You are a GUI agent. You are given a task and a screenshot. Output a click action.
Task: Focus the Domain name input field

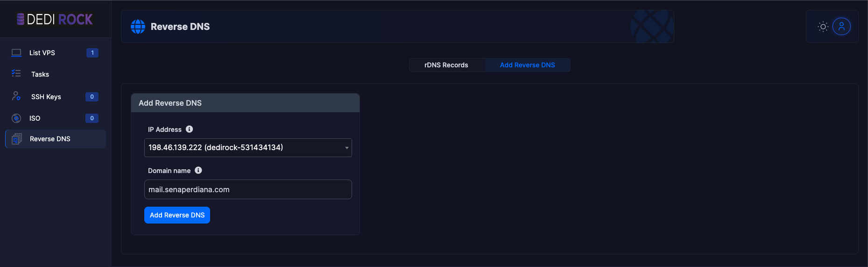(x=248, y=189)
